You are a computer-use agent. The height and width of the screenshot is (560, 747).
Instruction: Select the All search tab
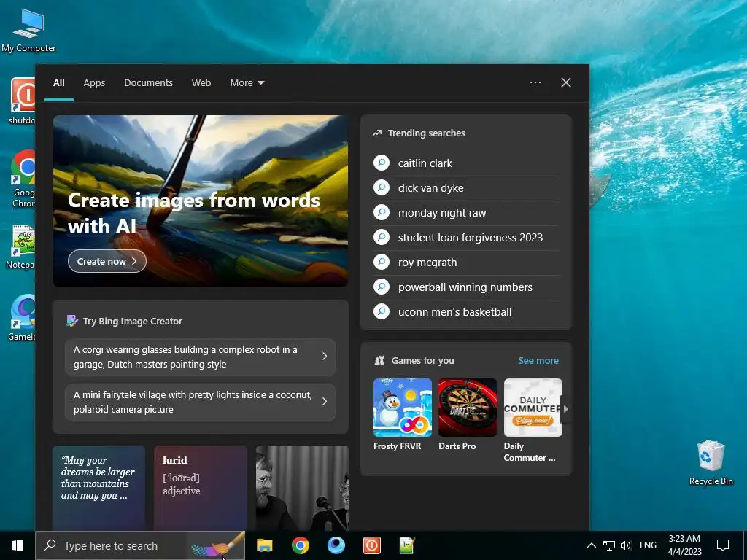tap(59, 83)
